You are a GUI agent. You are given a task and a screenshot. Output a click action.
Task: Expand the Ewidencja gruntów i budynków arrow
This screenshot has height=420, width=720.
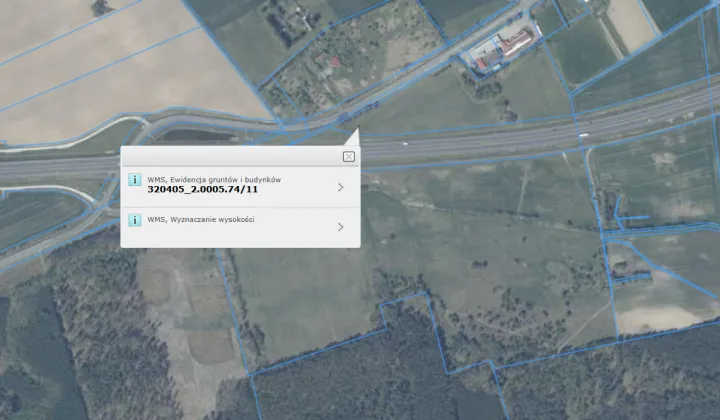(341, 187)
